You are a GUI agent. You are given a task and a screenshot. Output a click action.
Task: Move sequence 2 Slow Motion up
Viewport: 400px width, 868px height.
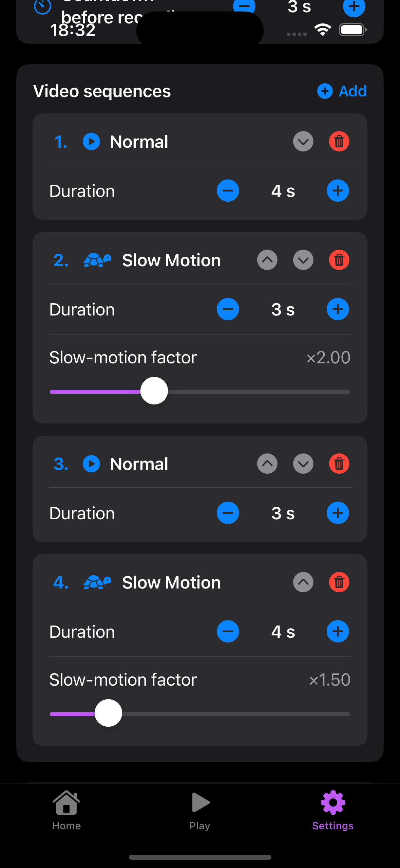(267, 260)
